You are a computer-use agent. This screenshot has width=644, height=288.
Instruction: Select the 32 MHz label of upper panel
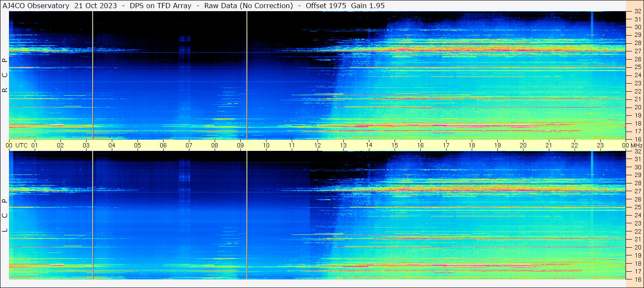point(637,12)
